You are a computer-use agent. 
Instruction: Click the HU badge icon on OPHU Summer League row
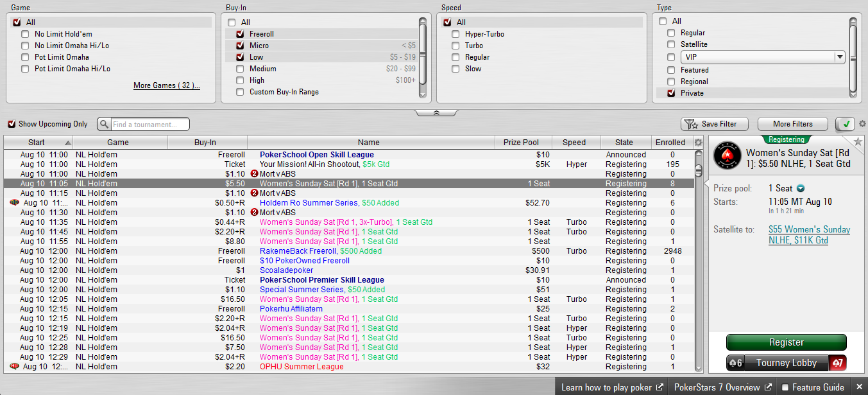click(x=15, y=366)
